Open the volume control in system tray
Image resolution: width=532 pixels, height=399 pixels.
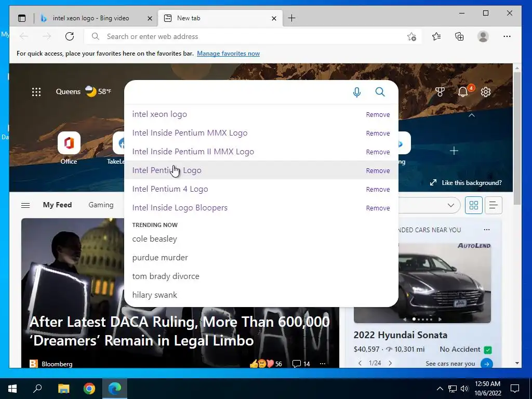pos(464,389)
